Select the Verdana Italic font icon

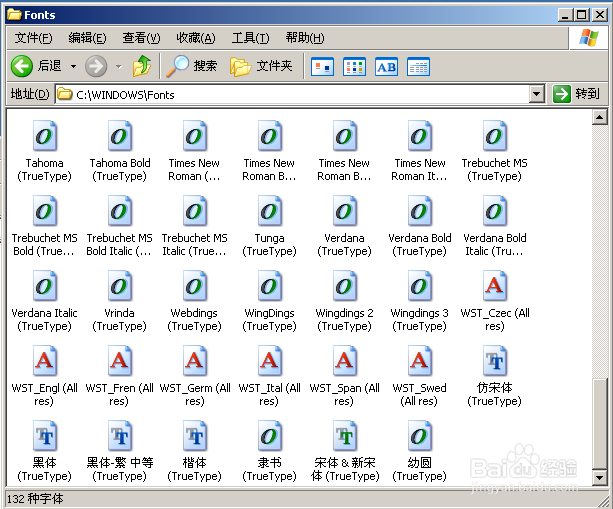45,286
